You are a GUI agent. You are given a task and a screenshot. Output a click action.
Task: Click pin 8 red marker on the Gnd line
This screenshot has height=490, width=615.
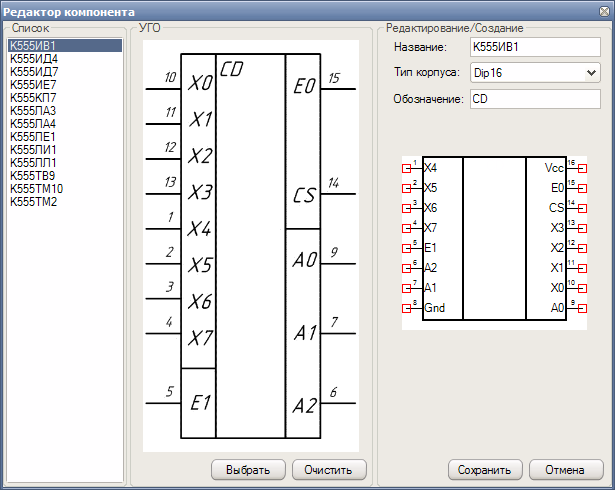coord(406,308)
